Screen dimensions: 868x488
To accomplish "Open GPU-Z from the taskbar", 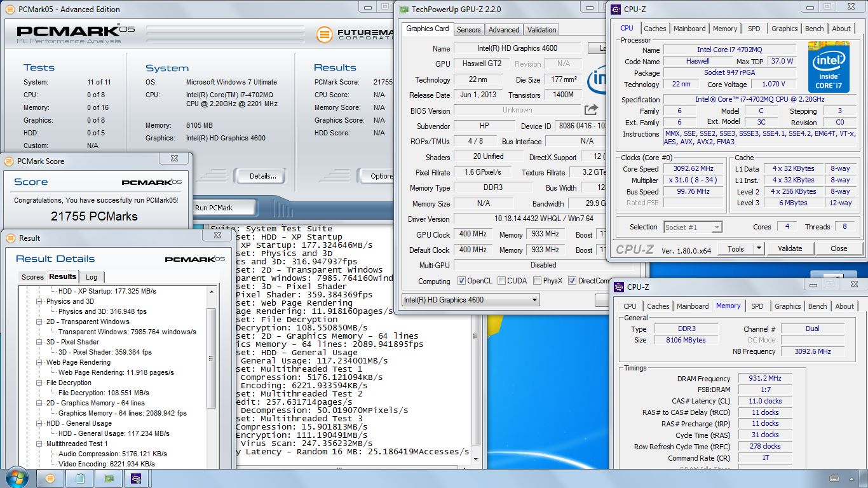I will tap(109, 478).
